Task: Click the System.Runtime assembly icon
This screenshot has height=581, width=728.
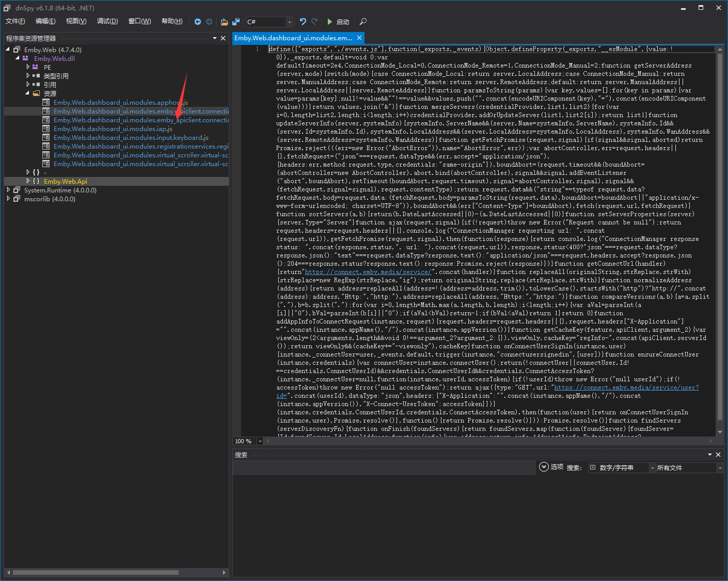Action: point(17,190)
